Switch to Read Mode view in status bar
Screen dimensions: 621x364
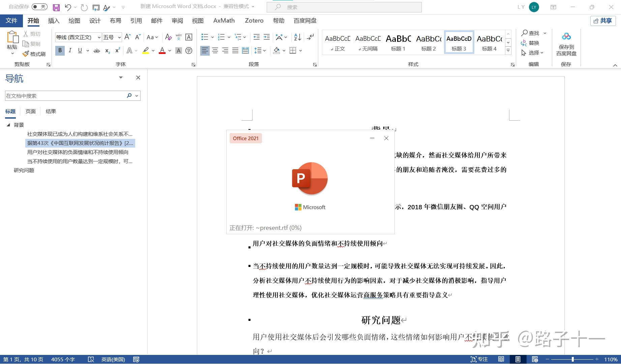coord(501,359)
